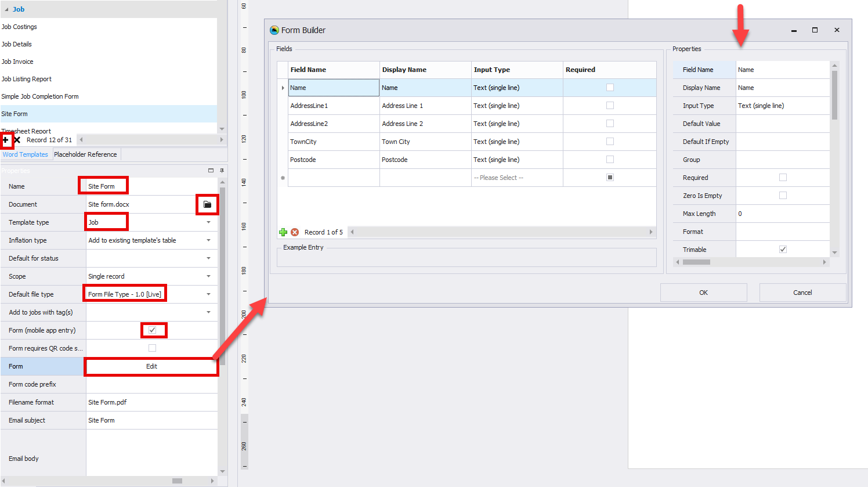Expand the Scope dropdown list
Image resolution: width=868 pixels, height=487 pixels.
click(208, 276)
